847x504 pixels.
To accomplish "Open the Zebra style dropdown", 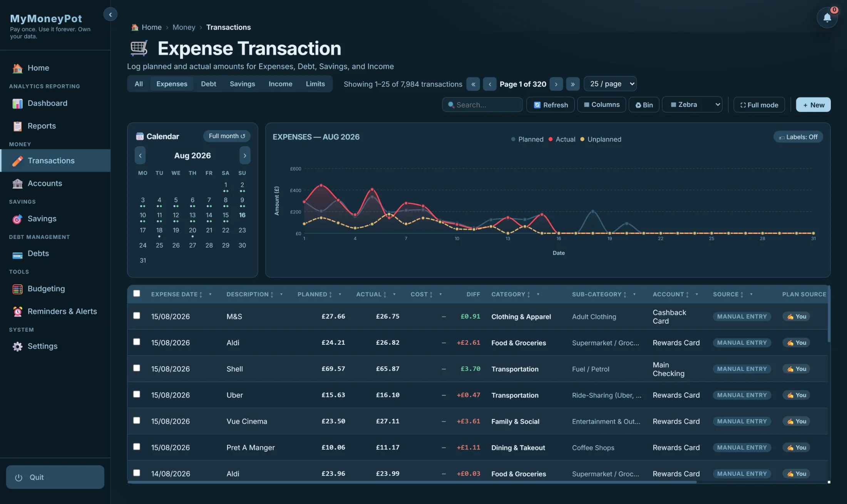I will (x=692, y=105).
